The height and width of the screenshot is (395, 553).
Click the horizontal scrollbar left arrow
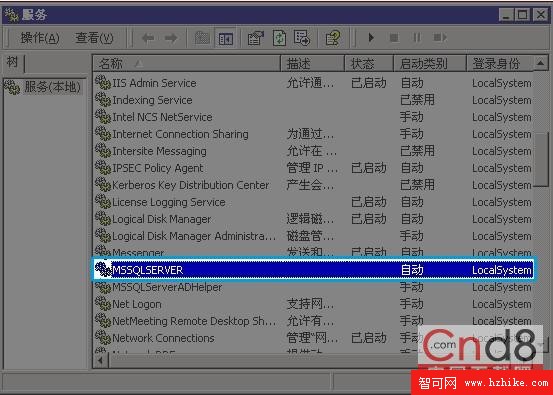click(101, 360)
